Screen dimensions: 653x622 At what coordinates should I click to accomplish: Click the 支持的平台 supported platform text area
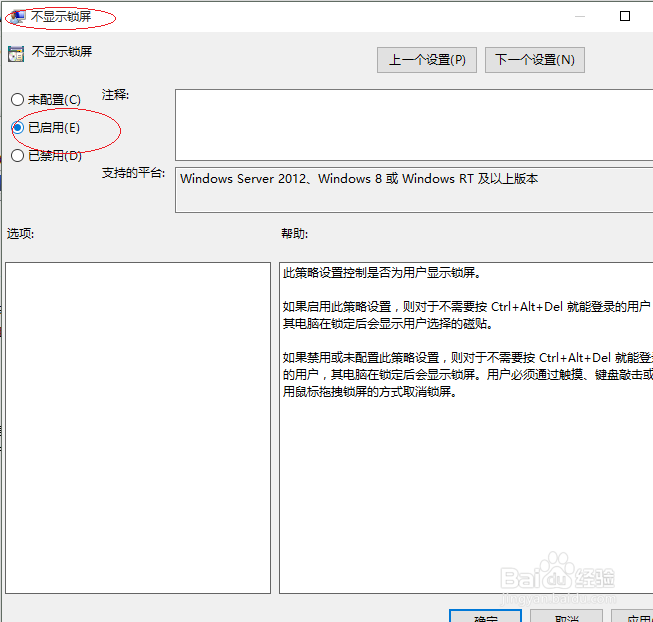click(414, 190)
